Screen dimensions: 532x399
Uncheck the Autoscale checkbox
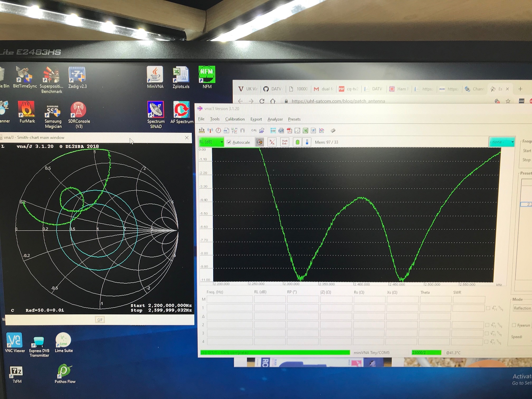229,142
